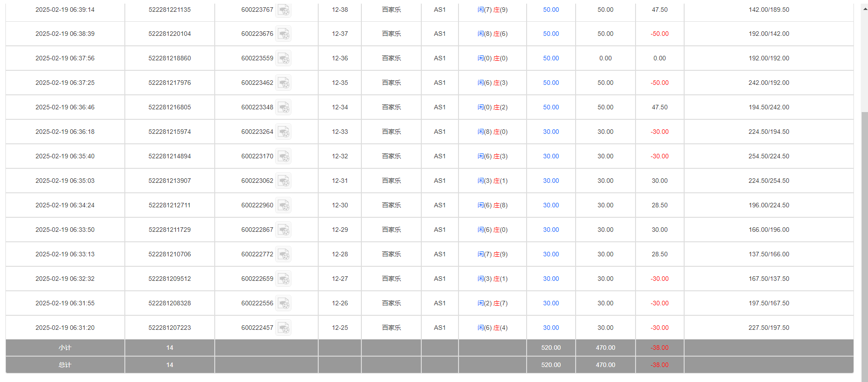Open video replay for game 600223767
The image size is (868, 382).
(x=283, y=10)
